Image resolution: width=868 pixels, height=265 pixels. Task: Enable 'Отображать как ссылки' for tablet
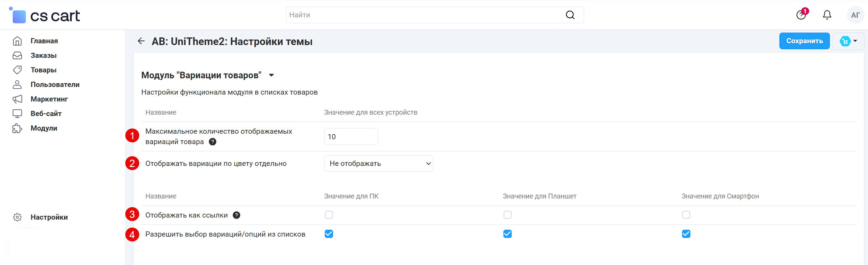point(508,215)
